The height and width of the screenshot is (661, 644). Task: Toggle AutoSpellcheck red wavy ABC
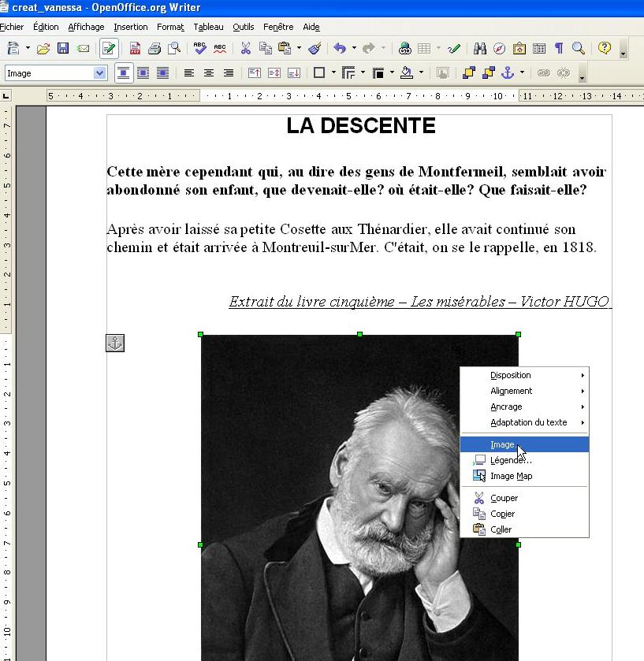(220, 49)
